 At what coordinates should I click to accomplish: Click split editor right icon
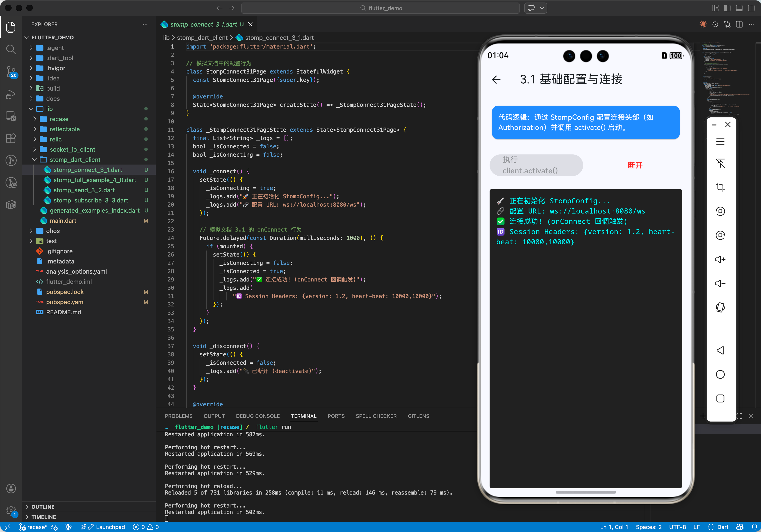[739, 24]
